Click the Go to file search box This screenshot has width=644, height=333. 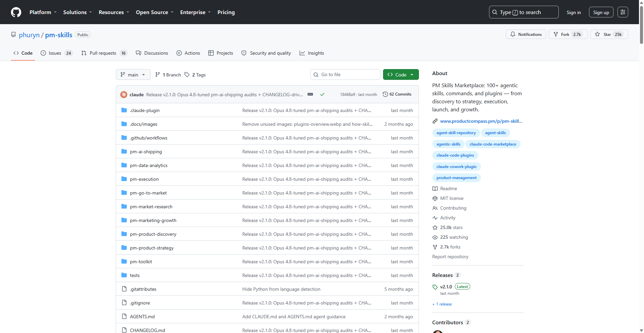tap(345, 74)
